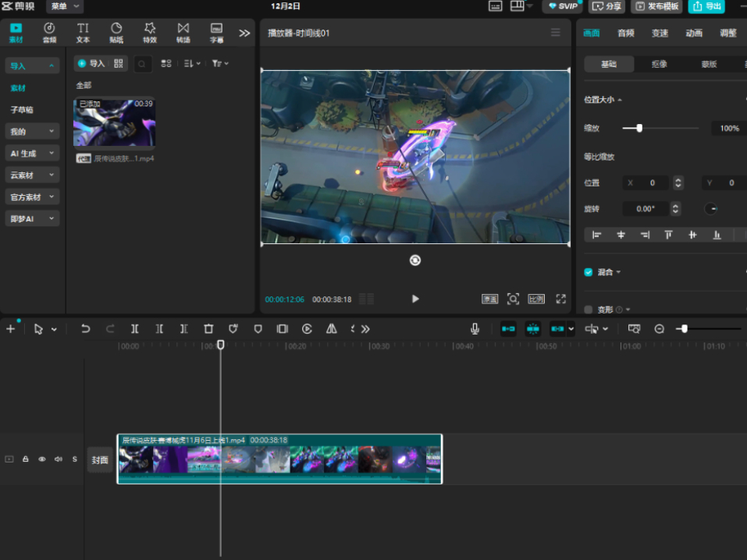Hide the video track visibility

pyautogui.click(x=42, y=459)
